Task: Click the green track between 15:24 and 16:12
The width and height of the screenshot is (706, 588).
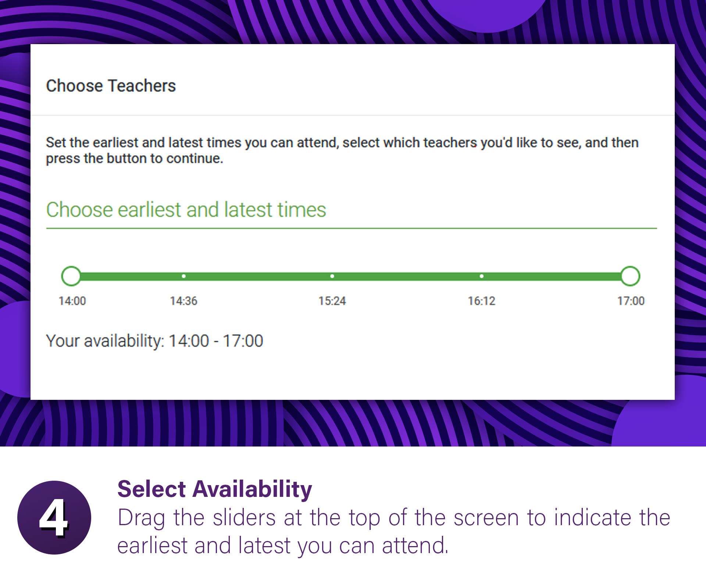Action: point(406,276)
